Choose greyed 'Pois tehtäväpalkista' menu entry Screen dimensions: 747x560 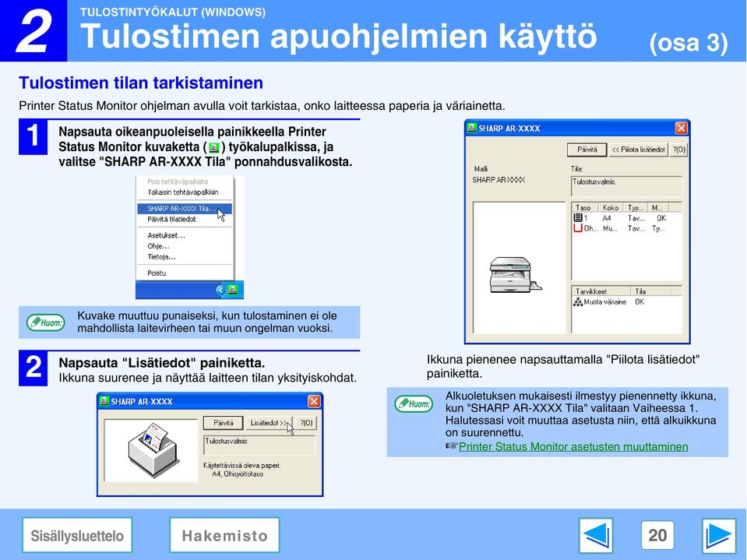point(178,181)
